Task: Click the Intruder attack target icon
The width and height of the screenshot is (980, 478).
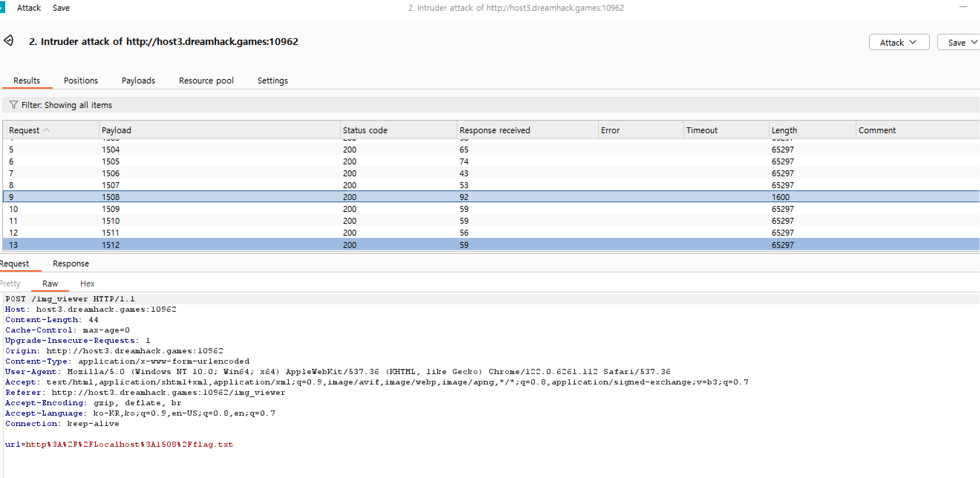Action: 9,40
